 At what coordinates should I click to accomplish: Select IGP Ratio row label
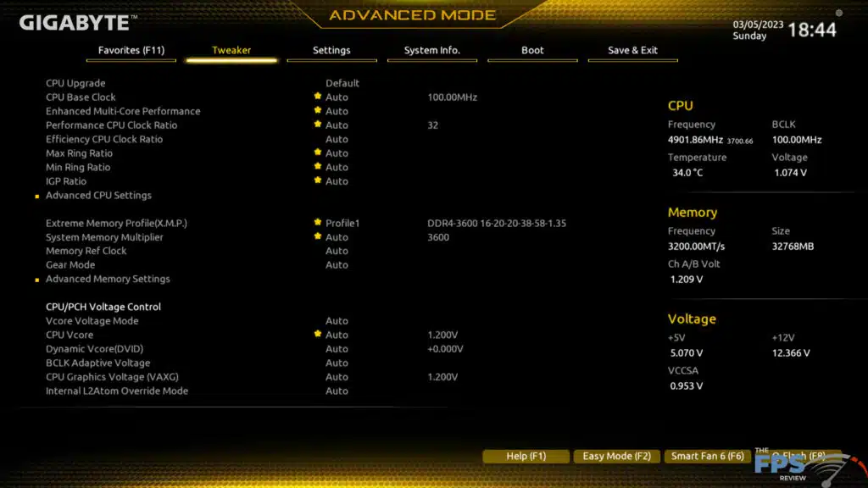[66, 181]
